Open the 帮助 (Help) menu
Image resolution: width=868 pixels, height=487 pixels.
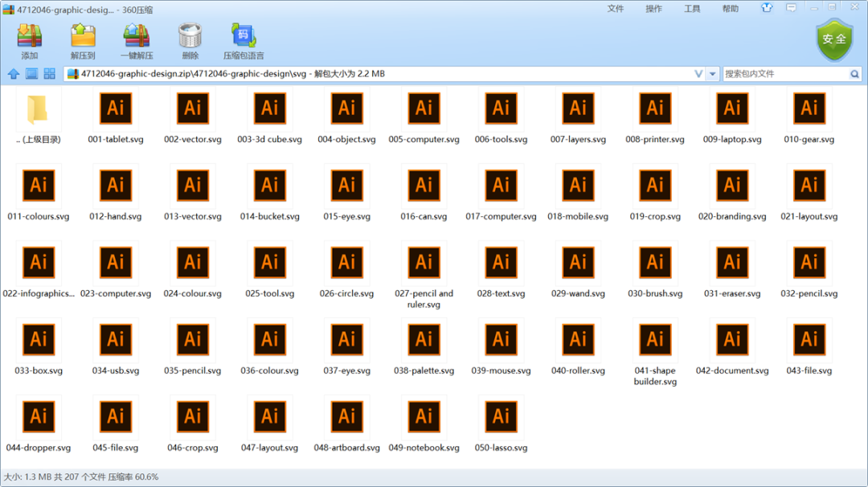pos(730,8)
